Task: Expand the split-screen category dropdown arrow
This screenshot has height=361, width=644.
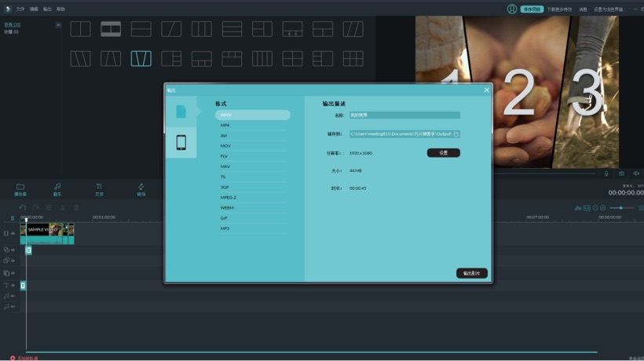Action: pyautogui.click(x=58, y=25)
